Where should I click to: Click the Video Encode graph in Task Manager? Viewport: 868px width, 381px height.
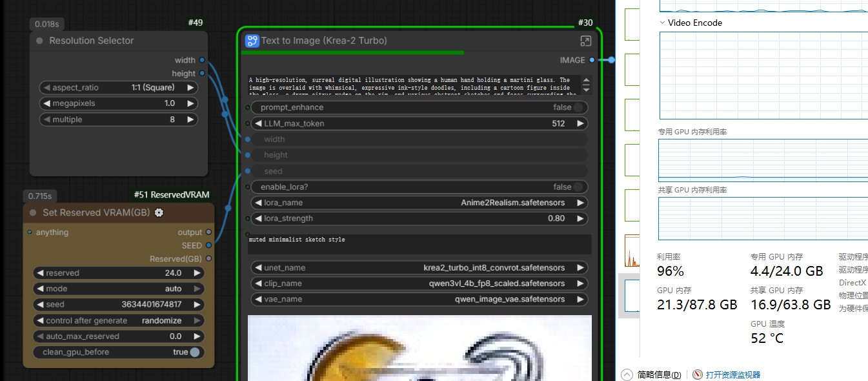click(x=763, y=76)
